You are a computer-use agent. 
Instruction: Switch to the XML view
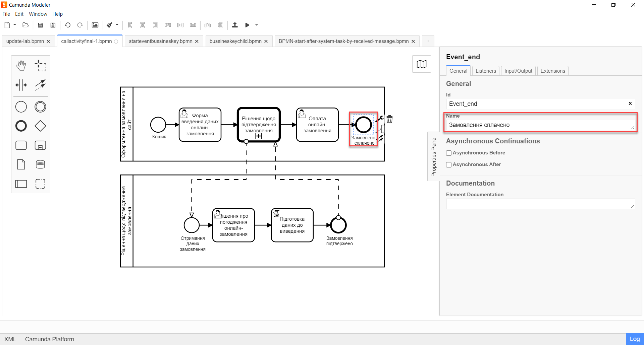coord(10,339)
